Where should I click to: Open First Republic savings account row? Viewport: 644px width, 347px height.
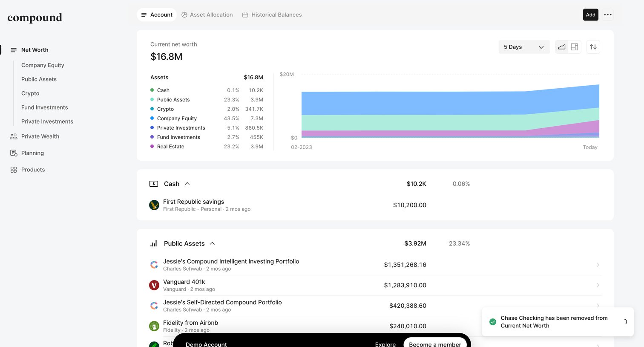(375, 205)
